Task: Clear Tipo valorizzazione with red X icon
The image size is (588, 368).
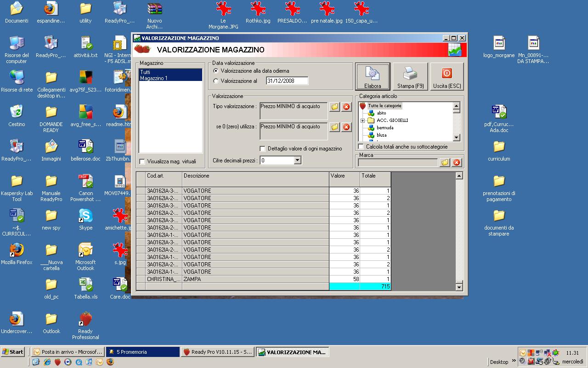Action: 346,107
